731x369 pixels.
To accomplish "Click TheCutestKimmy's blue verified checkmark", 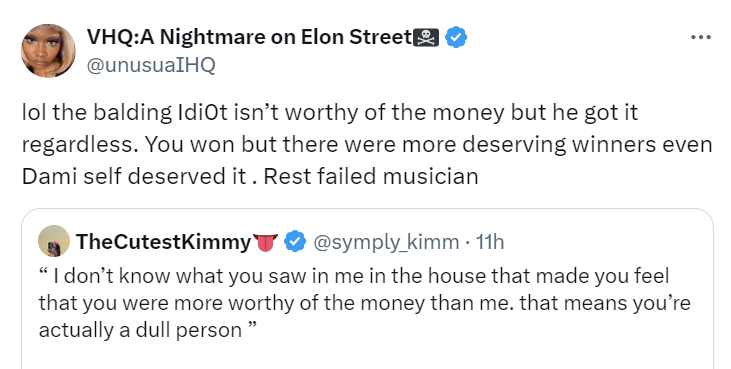I will [295, 242].
